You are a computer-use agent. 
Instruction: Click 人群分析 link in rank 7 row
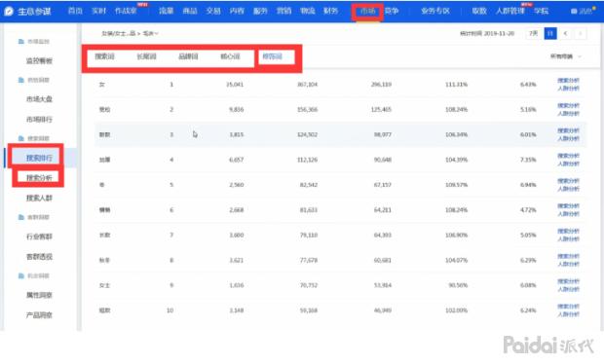pyautogui.click(x=568, y=239)
